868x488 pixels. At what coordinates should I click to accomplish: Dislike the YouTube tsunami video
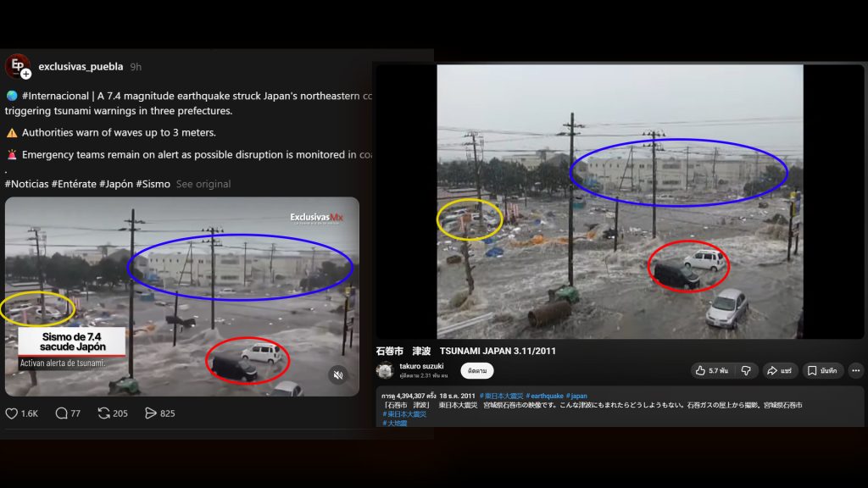pos(746,371)
